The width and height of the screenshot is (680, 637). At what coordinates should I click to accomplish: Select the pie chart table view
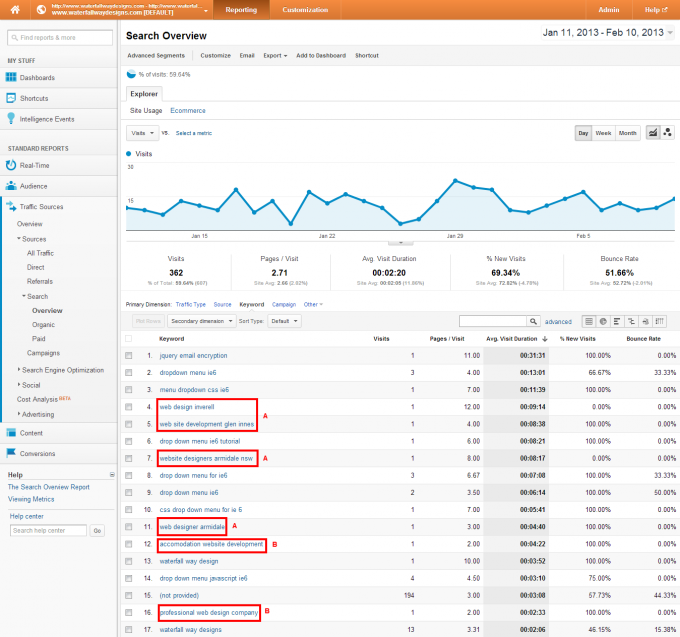pyautogui.click(x=604, y=321)
